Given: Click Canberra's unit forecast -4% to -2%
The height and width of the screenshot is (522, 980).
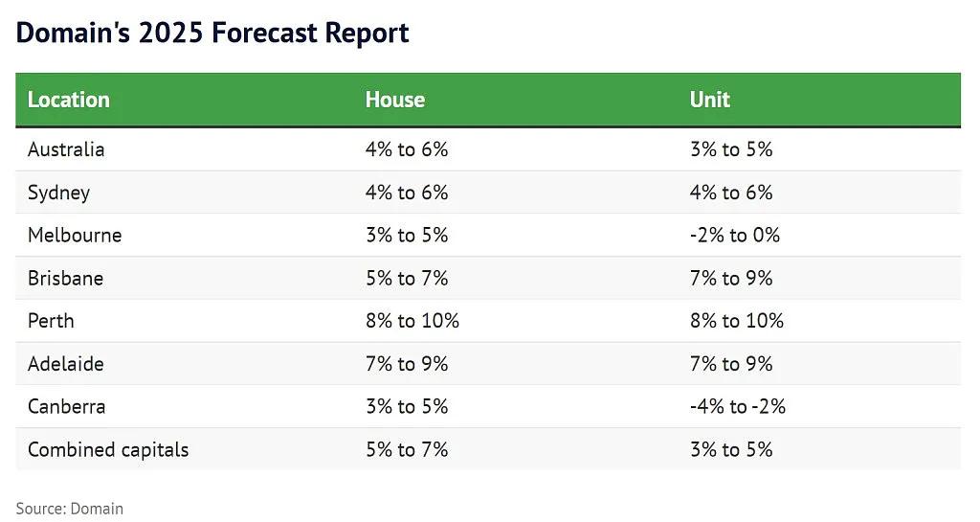Looking at the screenshot, I should (738, 406).
